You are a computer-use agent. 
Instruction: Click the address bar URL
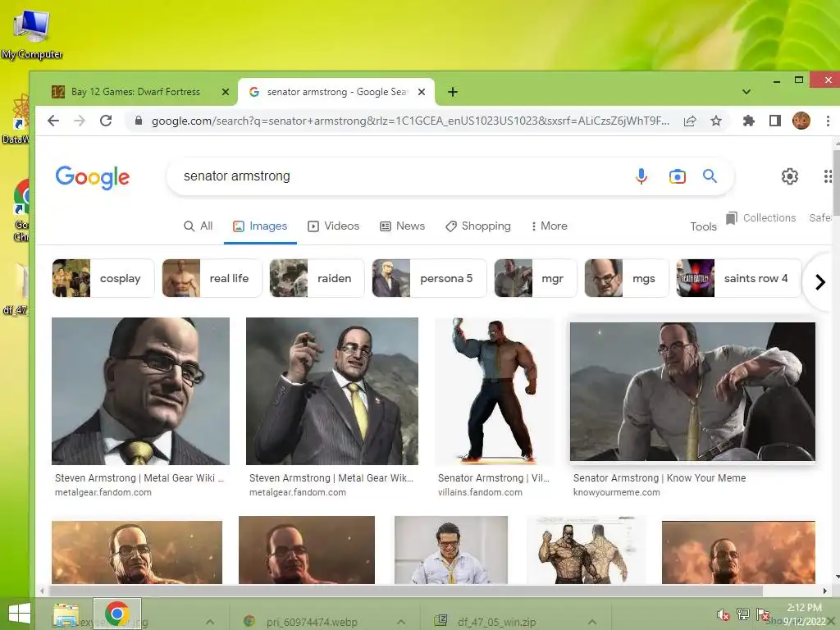tap(410, 121)
